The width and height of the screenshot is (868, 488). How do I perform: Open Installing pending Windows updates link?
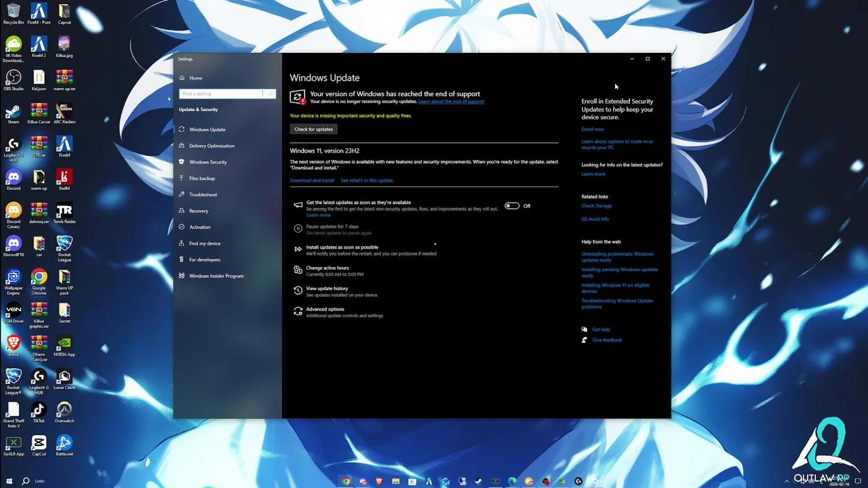coord(619,272)
